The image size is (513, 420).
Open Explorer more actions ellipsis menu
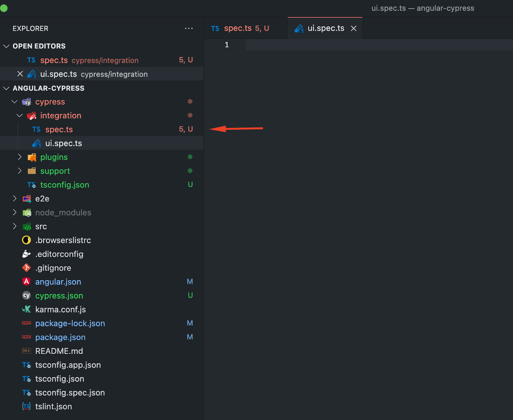point(189,29)
